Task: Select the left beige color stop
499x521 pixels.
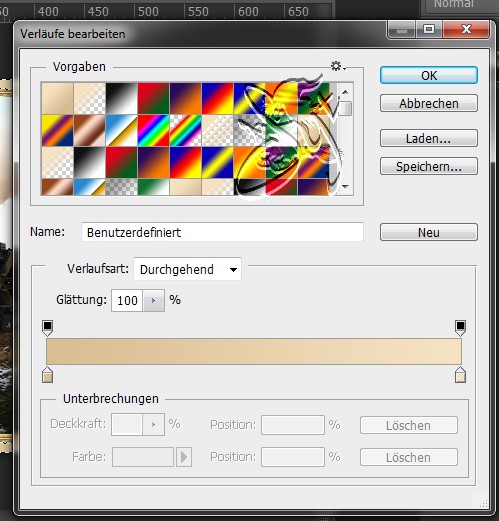Action: pyautogui.click(x=48, y=375)
